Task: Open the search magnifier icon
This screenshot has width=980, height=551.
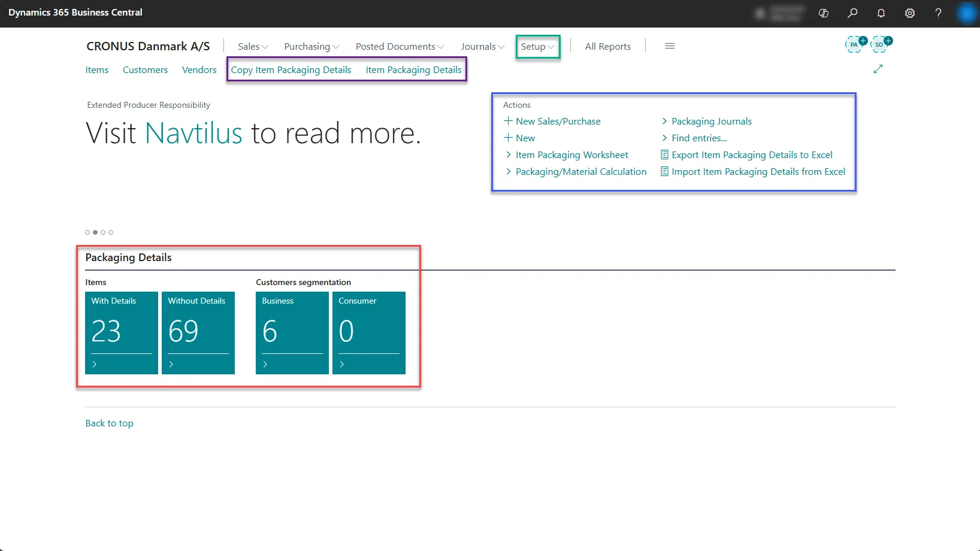Action: 852,13
